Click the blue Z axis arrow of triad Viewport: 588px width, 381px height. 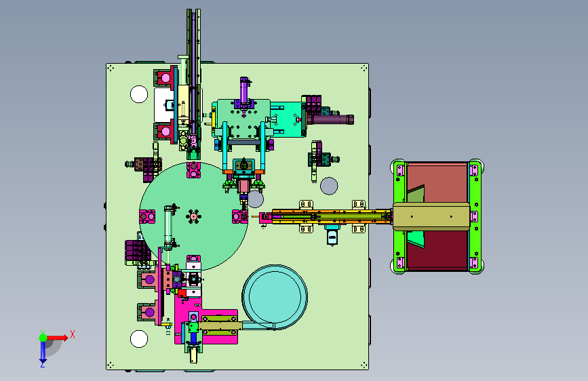click(43, 352)
